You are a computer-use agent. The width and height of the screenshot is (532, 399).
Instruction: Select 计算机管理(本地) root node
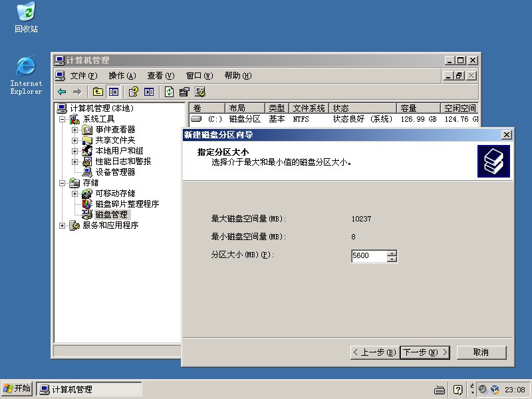coord(102,108)
